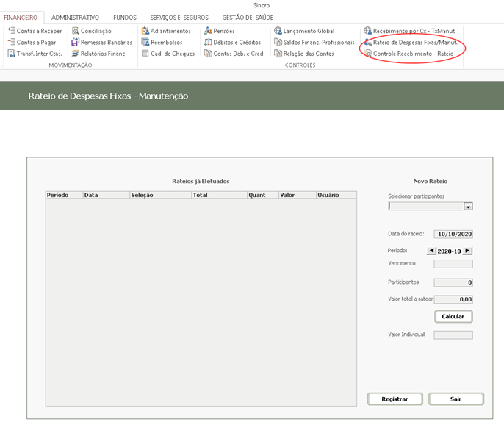
Task: Open Relatórios Financ. icon
Action: (75, 54)
